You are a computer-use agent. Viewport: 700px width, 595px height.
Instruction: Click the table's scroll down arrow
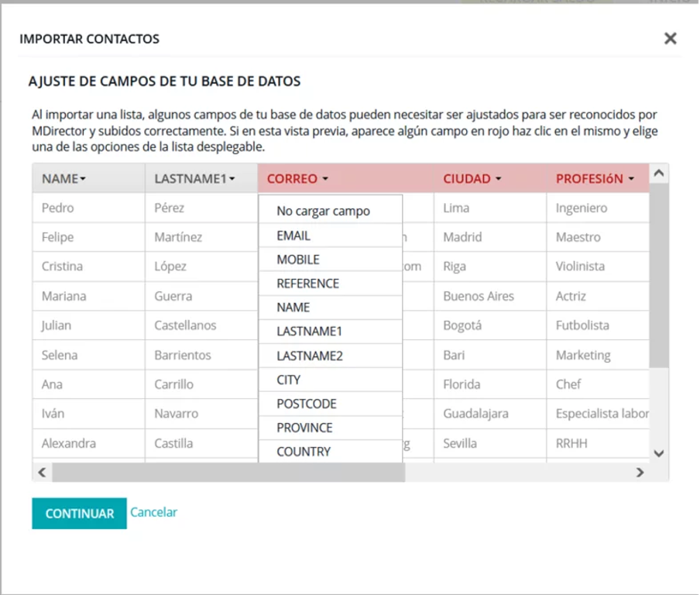coord(659,453)
